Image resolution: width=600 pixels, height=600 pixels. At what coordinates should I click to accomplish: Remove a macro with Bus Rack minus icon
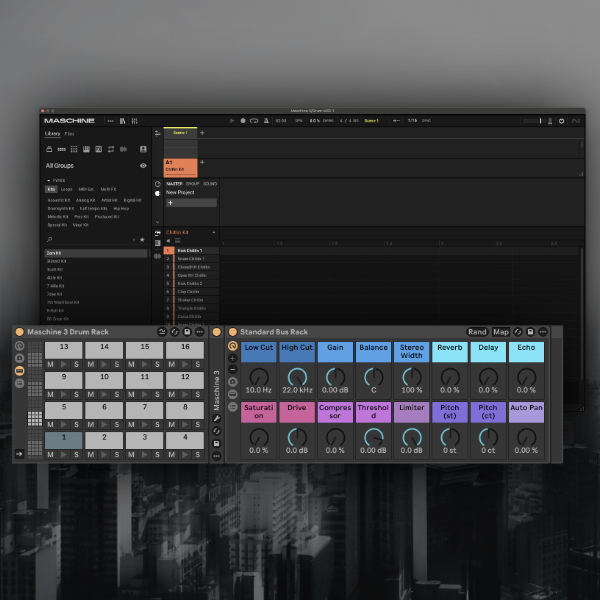coord(233,370)
